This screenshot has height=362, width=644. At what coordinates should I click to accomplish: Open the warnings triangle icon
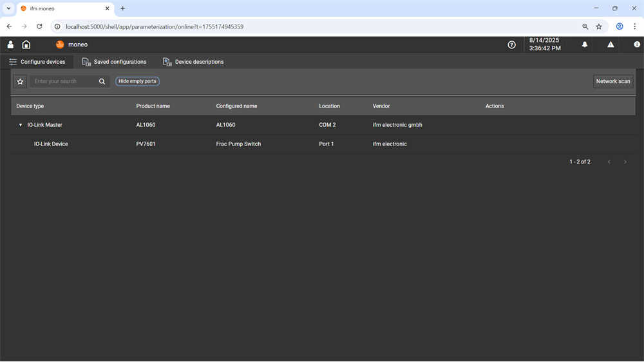point(611,44)
